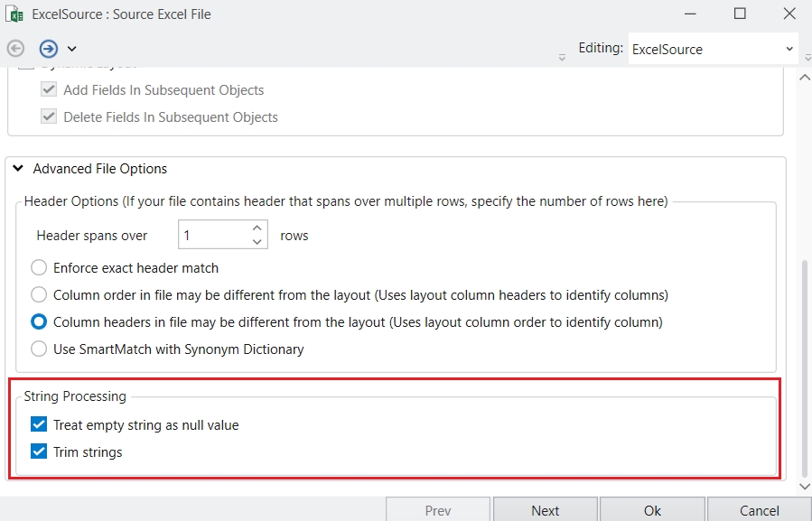
Task: Click the Cancel button
Action: (759, 510)
